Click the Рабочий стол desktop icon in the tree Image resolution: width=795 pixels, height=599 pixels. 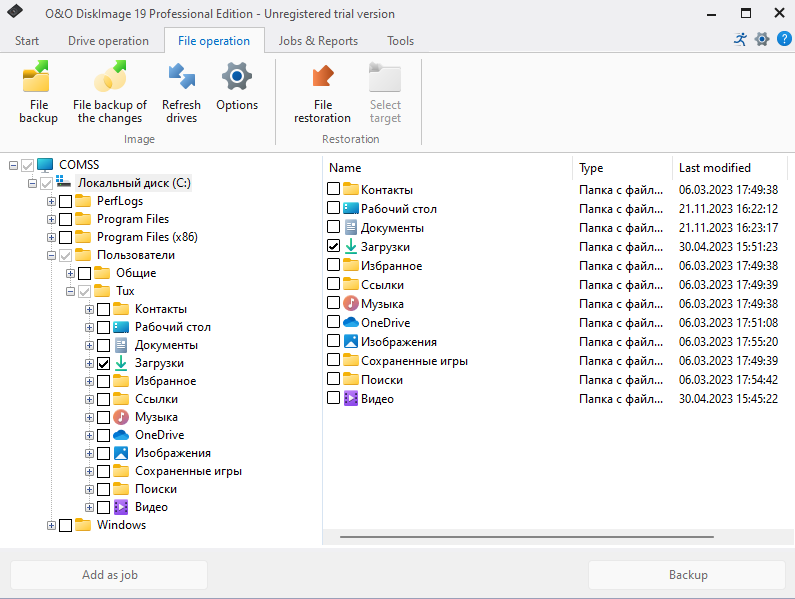click(x=121, y=327)
